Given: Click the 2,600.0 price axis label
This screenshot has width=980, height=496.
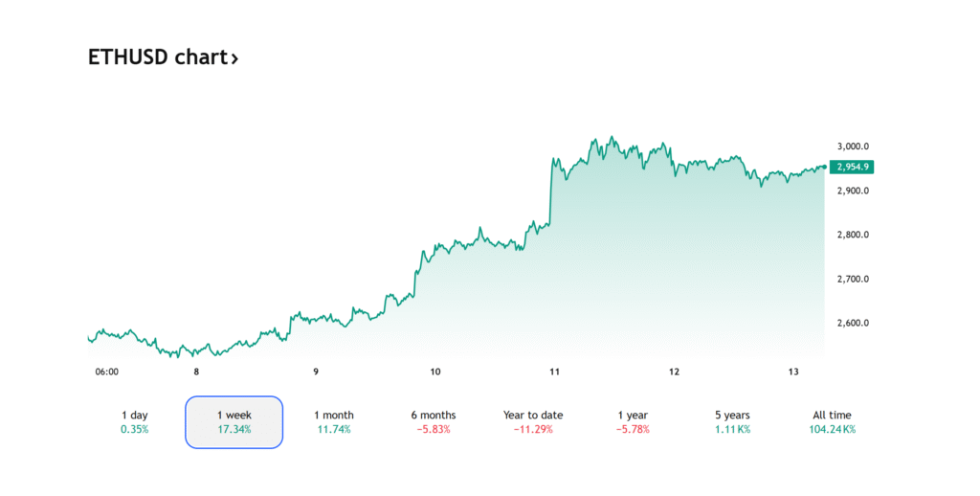Looking at the screenshot, I should coord(853,323).
